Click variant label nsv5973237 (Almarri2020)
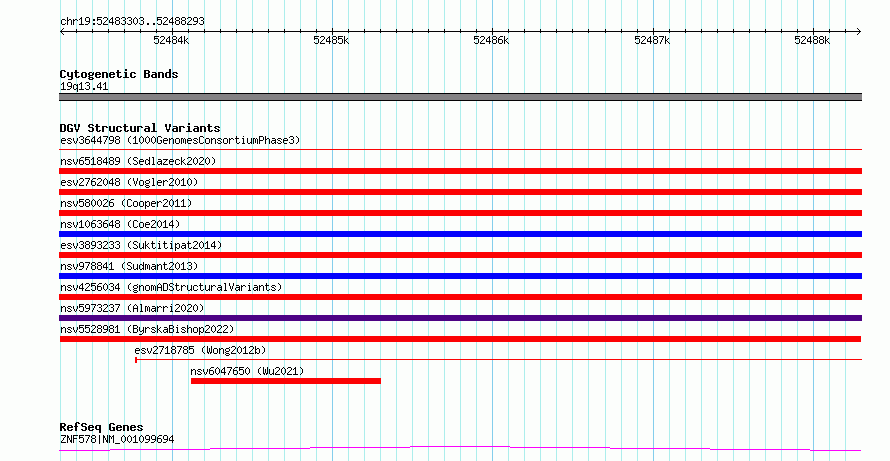The width and height of the screenshot is (890, 461). click(x=132, y=308)
